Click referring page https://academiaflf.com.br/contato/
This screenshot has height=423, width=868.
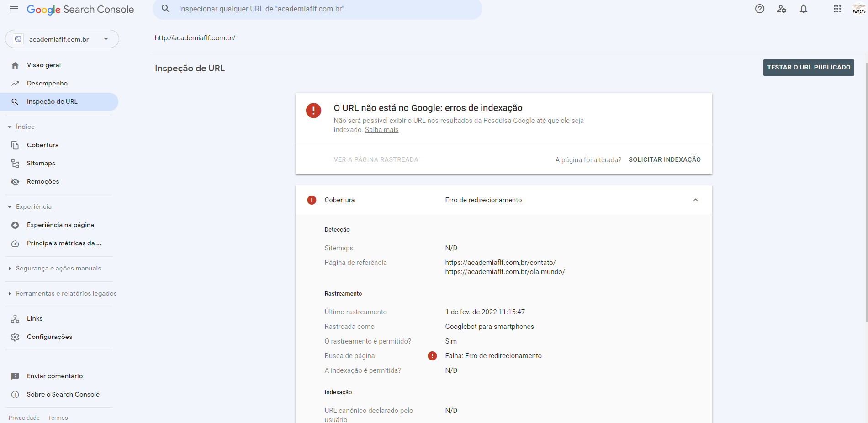(501, 263)
